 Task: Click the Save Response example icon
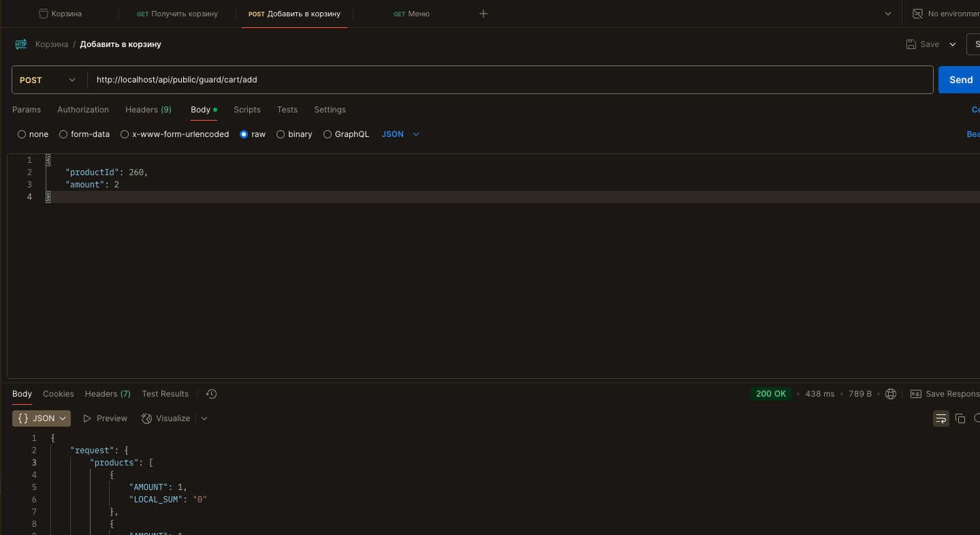pos(916,394)
